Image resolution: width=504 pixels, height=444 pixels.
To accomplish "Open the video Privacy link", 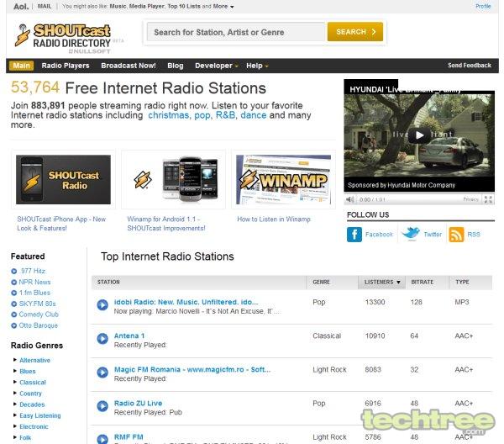I will 470,199.
